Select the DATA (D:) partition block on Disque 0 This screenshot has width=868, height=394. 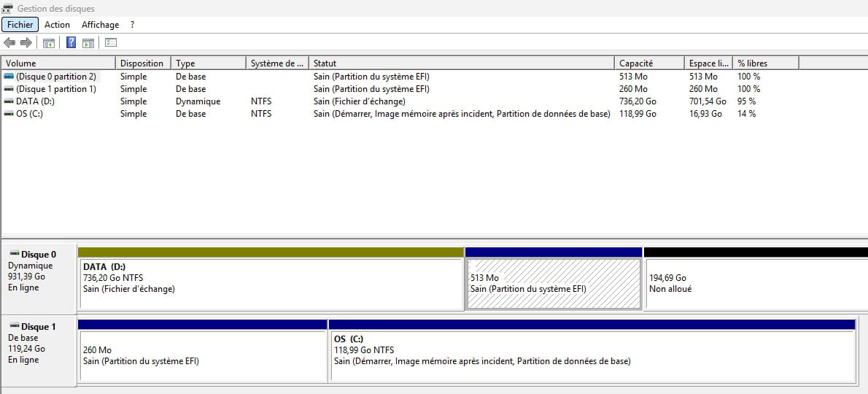[x=271, y=279]
